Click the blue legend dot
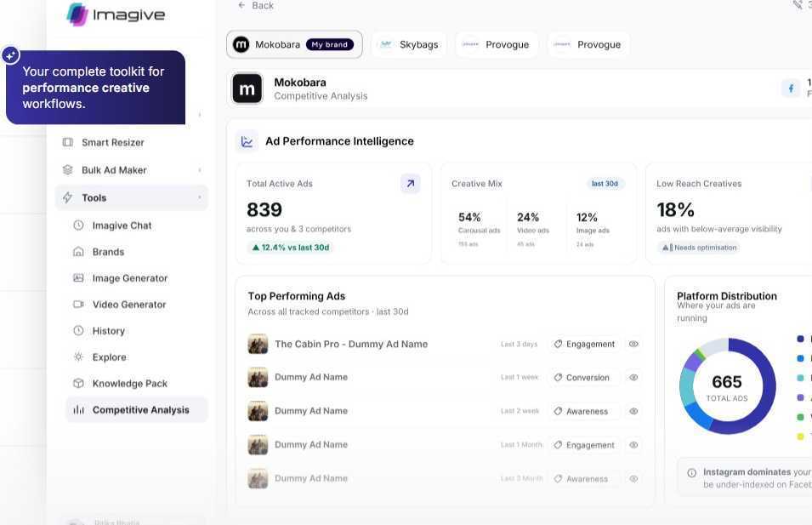This screenshot has height=525, width=812. point(800,358)
